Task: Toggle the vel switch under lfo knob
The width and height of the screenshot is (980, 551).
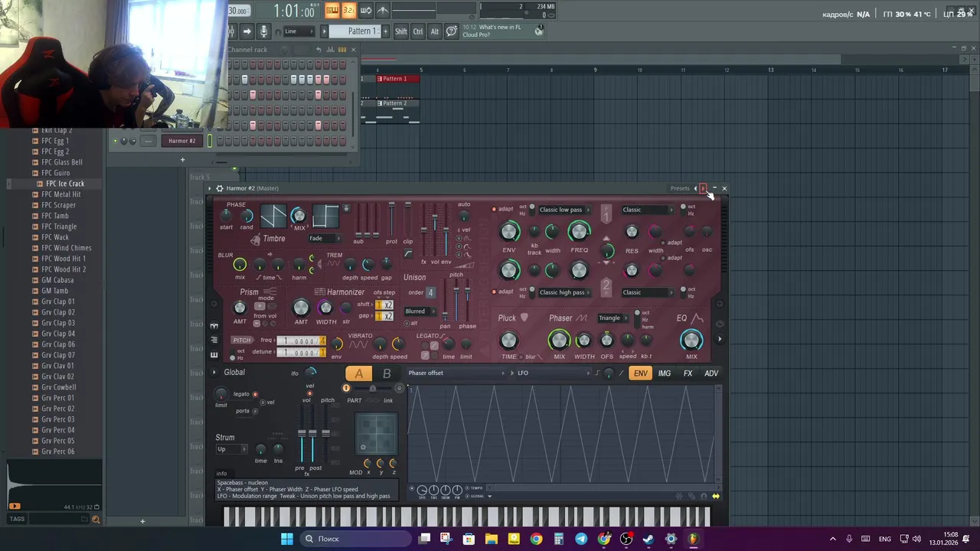Action: 309,393
